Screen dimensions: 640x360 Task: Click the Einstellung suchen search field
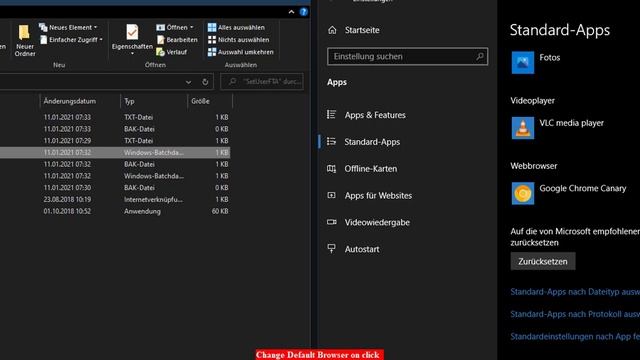coord(407,56)
